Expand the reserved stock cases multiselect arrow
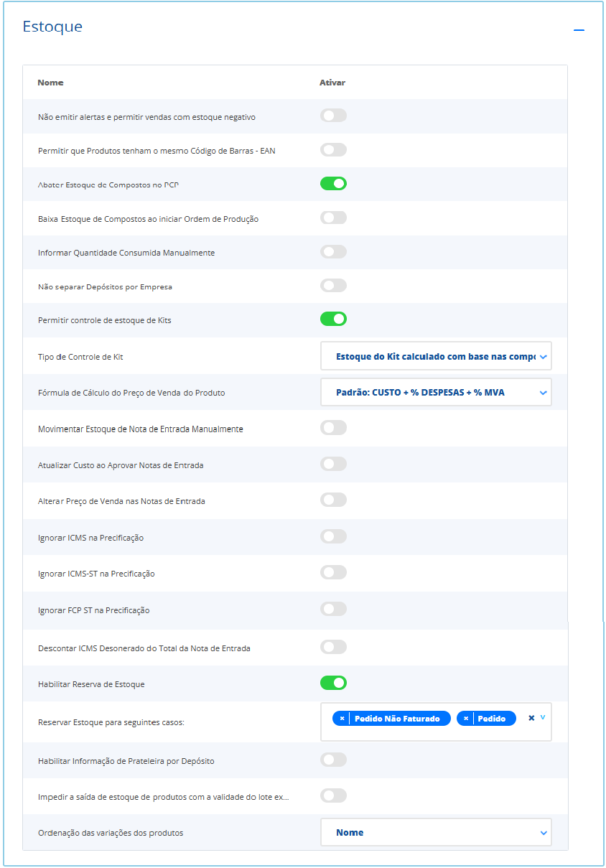The height and width of the screenshot is (868, 606). pos(543,717)
